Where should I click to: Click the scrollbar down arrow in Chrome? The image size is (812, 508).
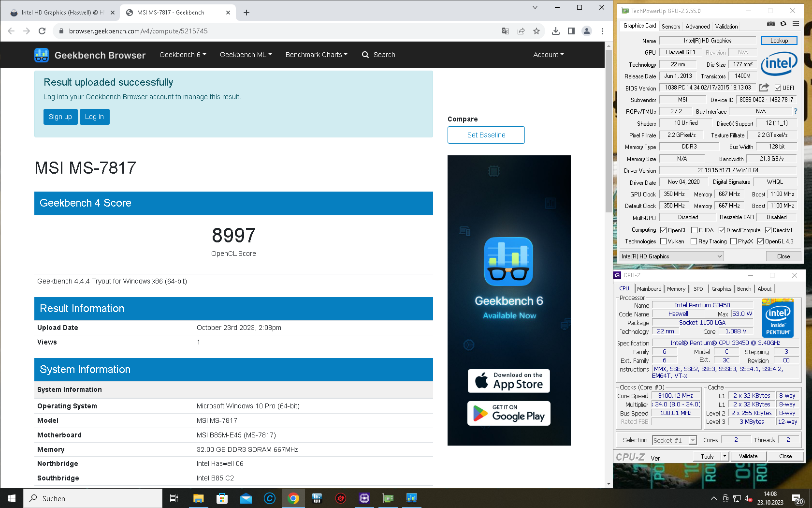pyautogui.click(x=609, y=484)
